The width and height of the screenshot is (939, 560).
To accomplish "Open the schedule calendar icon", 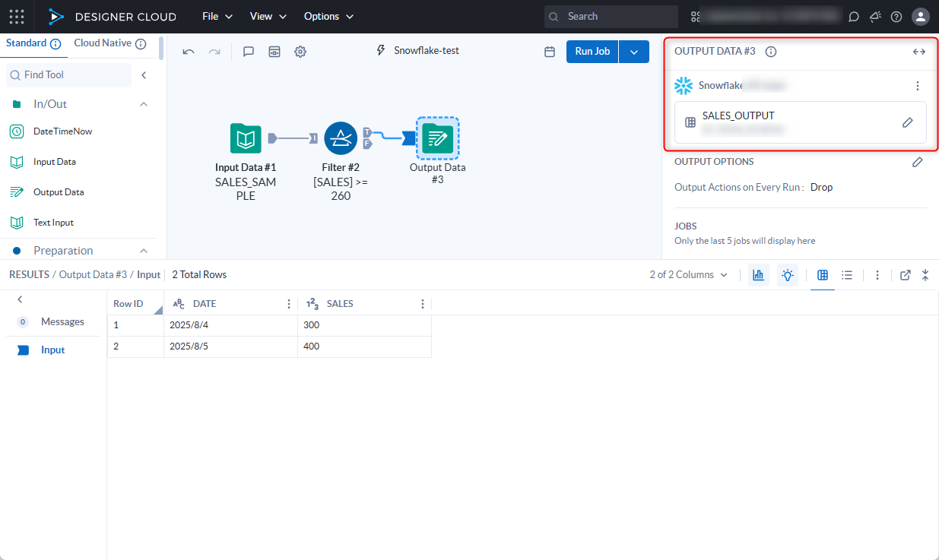I will tap(550, 52).
